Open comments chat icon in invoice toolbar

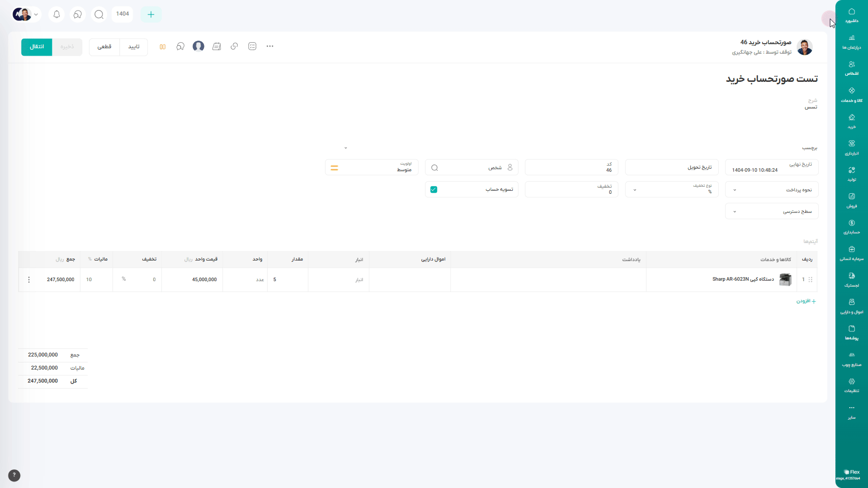180,46
